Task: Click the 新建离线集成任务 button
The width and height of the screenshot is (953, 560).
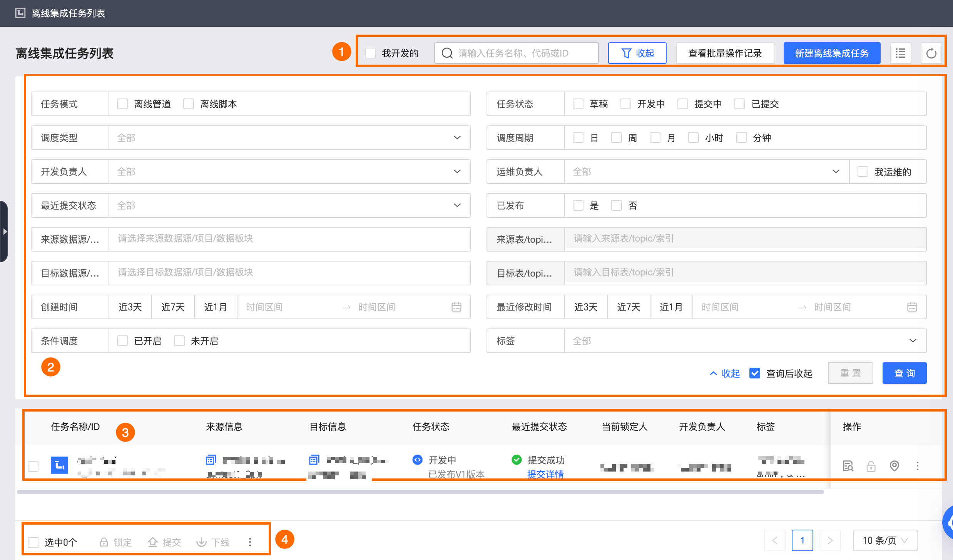Action: (x=832, y=53)
